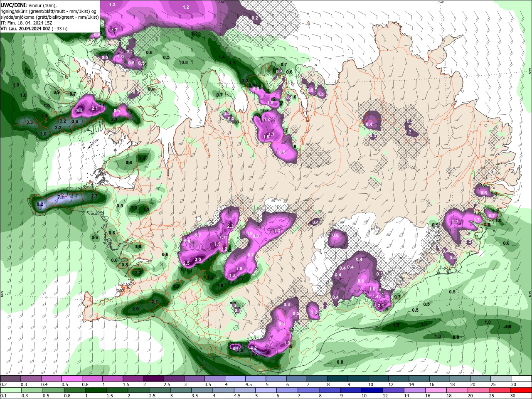The image size is (532, 399).
Task: Click the bright pink 0.5 swatch in upper legend
Action: [x=71, y=379]
